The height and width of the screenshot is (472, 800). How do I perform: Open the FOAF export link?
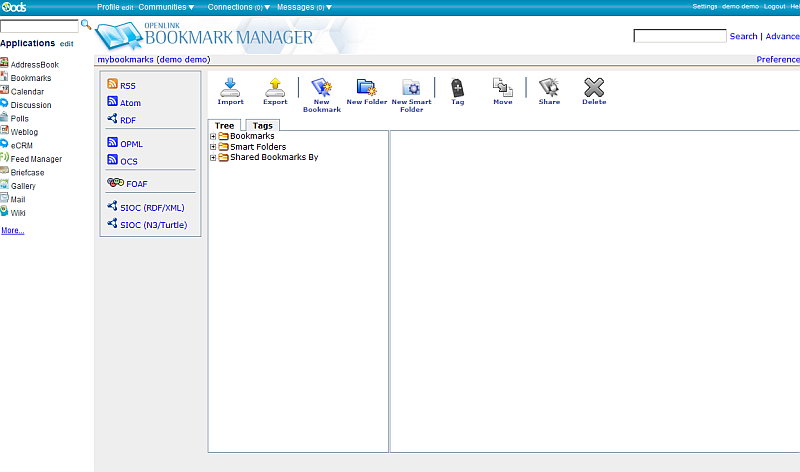click(x=136, y=184)
